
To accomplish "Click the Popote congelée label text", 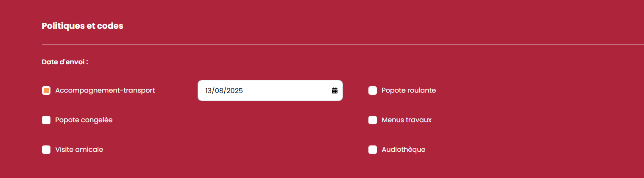I will (x=84, y=120).
